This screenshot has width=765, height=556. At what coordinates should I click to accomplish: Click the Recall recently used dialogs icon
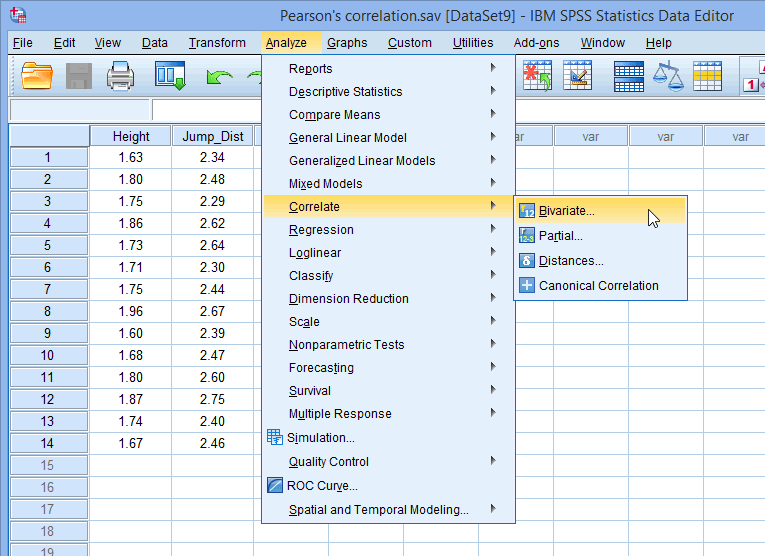(x=170, y=75)
